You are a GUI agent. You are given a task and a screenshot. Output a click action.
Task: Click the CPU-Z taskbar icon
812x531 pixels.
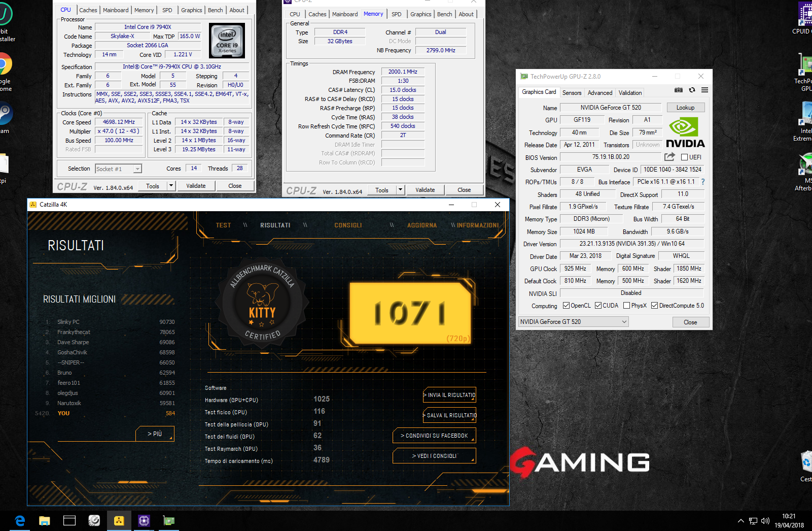(144, 521)
